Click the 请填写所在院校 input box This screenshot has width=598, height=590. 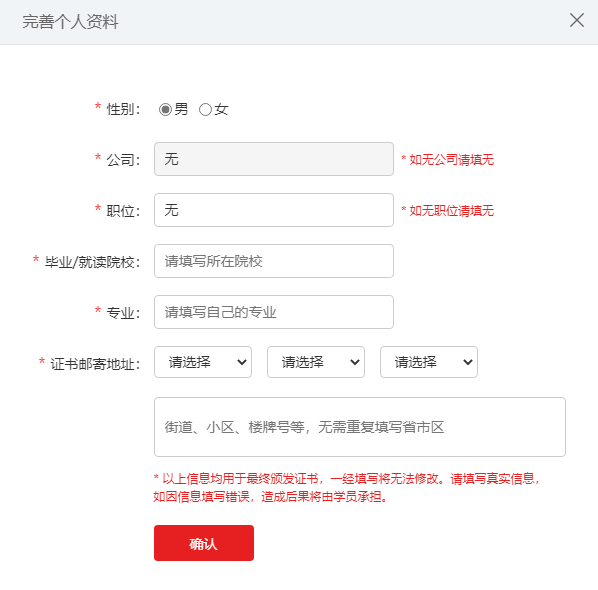[x=274, y=261]
